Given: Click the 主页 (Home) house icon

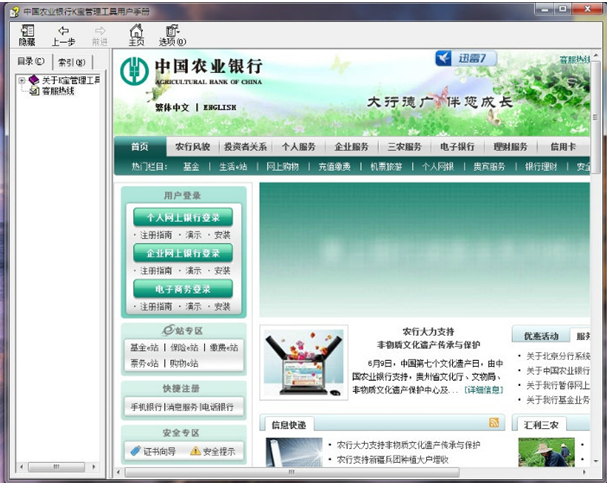Looking at the screenshot, I should [x=136, y=35].
